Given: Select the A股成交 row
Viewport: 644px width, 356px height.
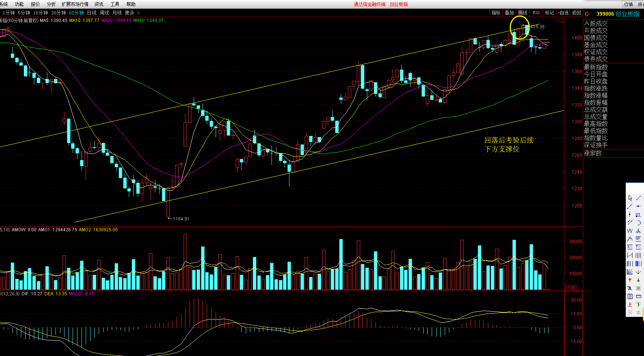Looking at the screenshot, I should [596, 23].
